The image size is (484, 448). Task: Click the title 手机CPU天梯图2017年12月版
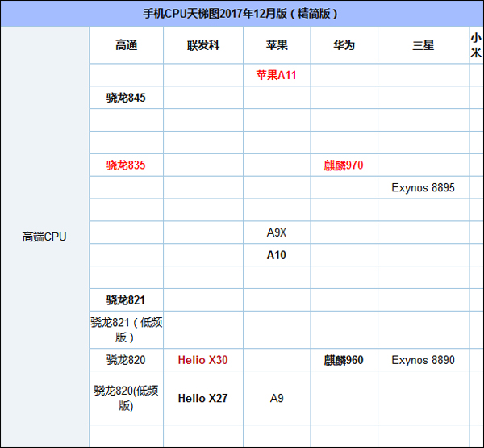(x=240, y=14)
